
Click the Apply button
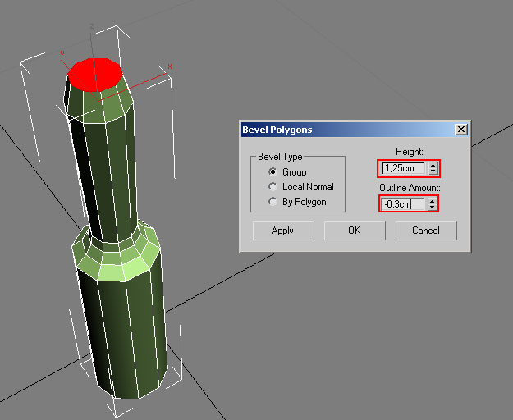tap(283, 231)
